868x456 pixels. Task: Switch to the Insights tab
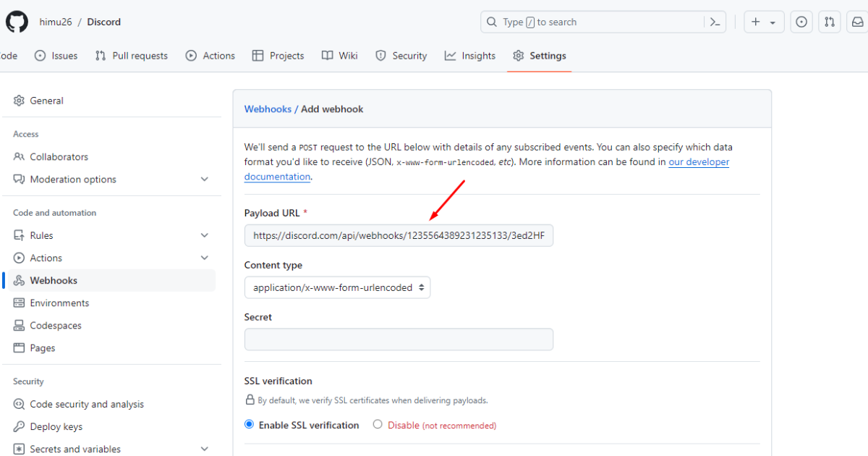pos(470,56)
